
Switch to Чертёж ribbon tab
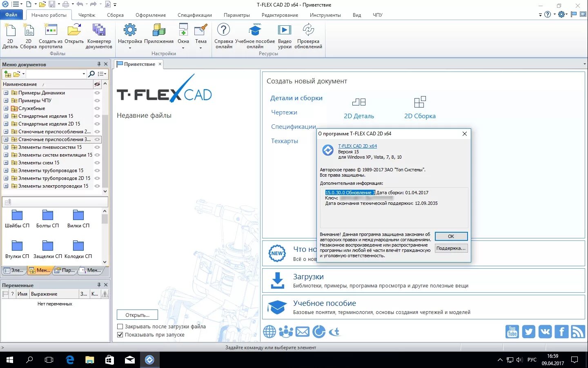[87, 15]
